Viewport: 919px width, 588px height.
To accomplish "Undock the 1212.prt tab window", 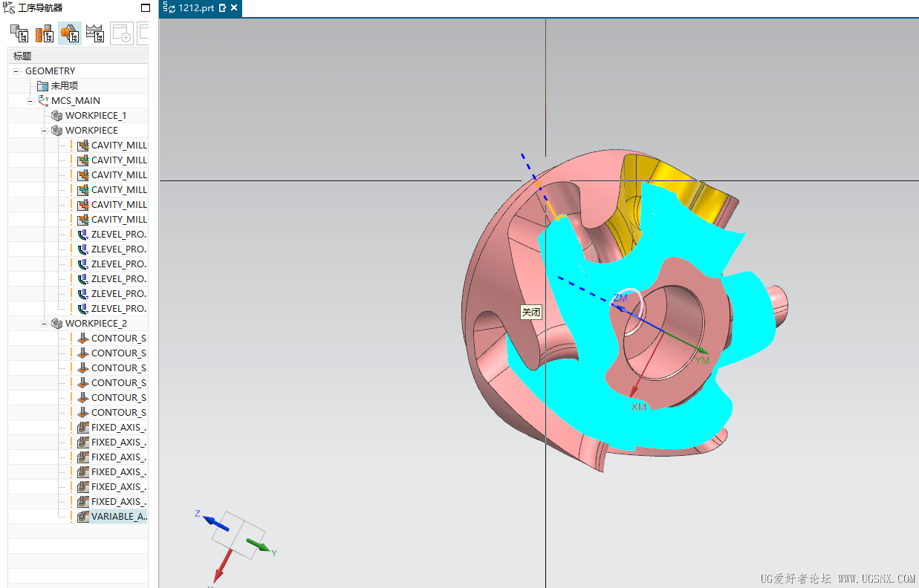I will tap(222, 8).
